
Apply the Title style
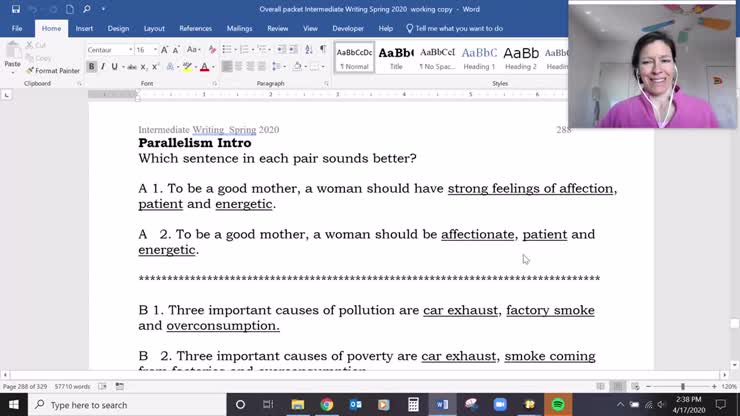(396, 57)
